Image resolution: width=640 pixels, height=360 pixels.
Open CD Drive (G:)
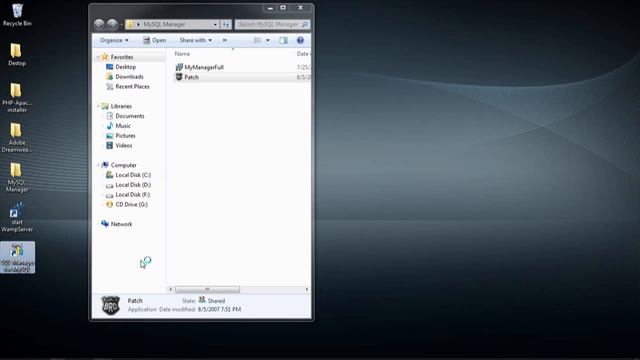[x=131, y=204]
